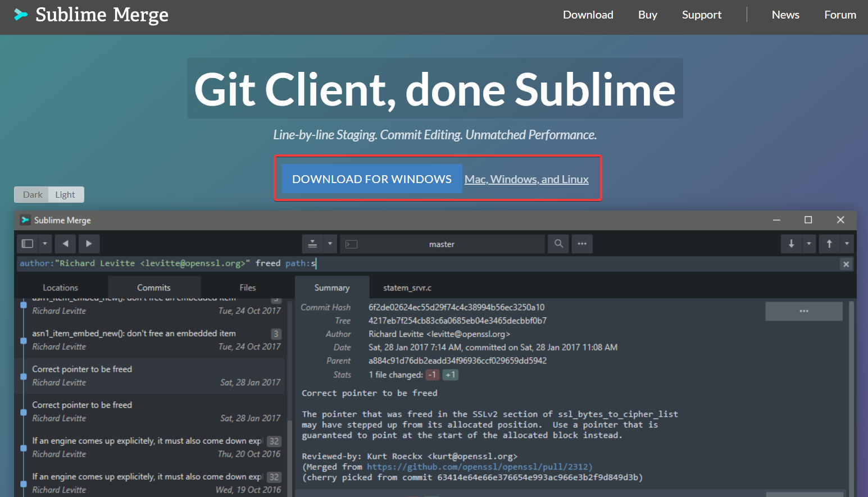868x497 pixels.
Task: Navigate forward with the right arrow icon
Action: coord(89,244)
